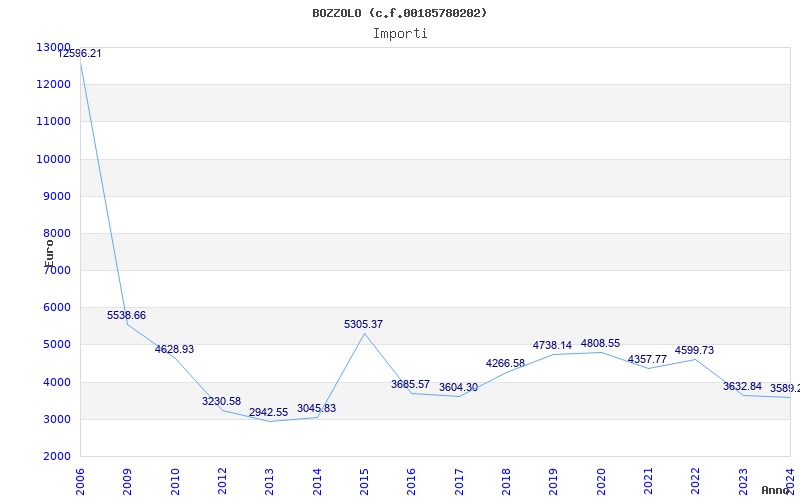Select the 3685.57 data label
800x500 pixels.
click(x=411, y=385)
